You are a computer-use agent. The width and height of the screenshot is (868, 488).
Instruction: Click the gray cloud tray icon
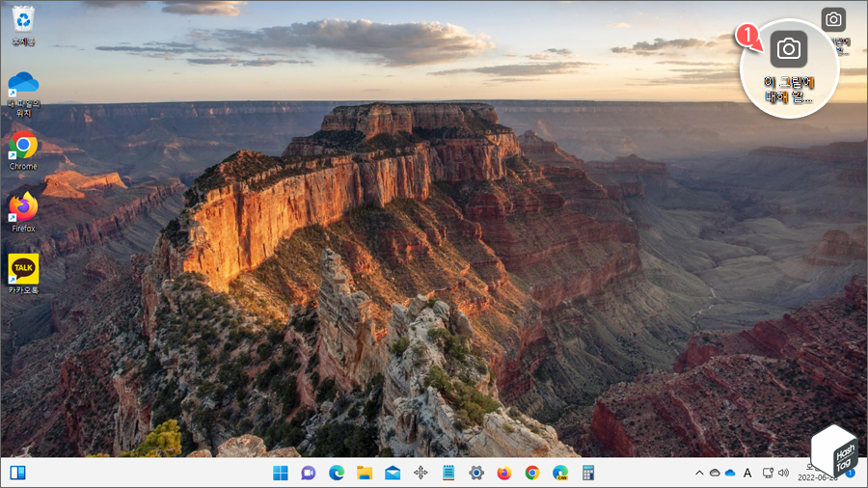715,473
